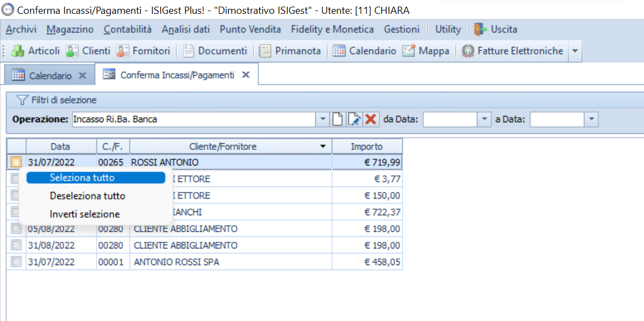
Task: Open the 'a Data' date picker dropdown
Action: pyautogui.click(x=591, y=119)
